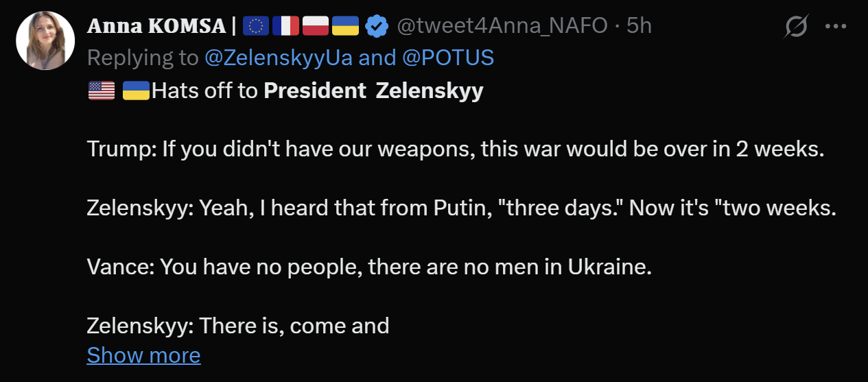The height and width of the screenshot is (382, 868).
Task: Click the European Union flag emoji in name
Action: coord(256,26)
